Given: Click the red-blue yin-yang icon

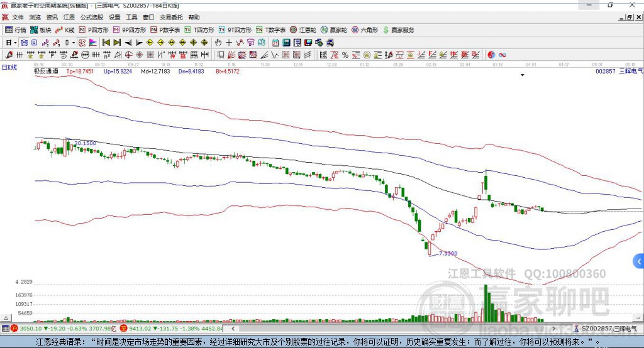Looking at the screenshot, I should (x=491, y=55).
